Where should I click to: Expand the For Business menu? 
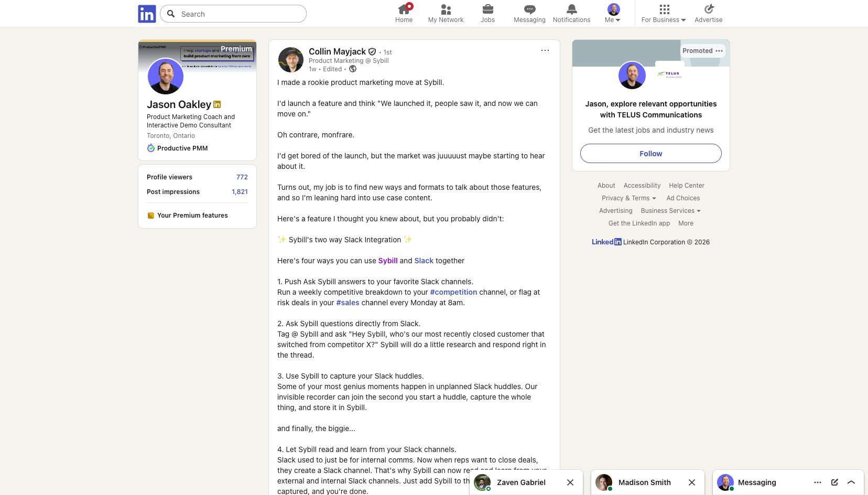664,14
